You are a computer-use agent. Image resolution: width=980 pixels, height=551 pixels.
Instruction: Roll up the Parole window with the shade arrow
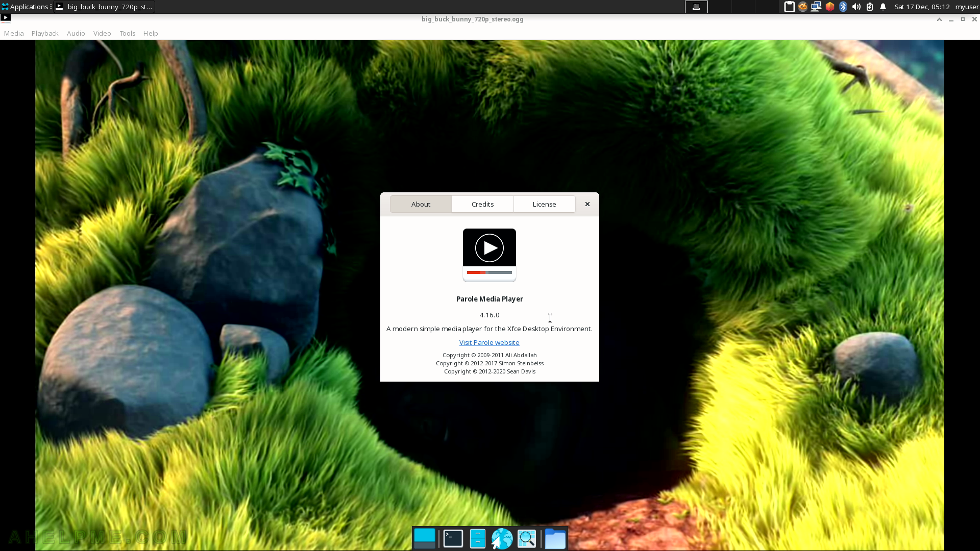[x=939, y=19]
